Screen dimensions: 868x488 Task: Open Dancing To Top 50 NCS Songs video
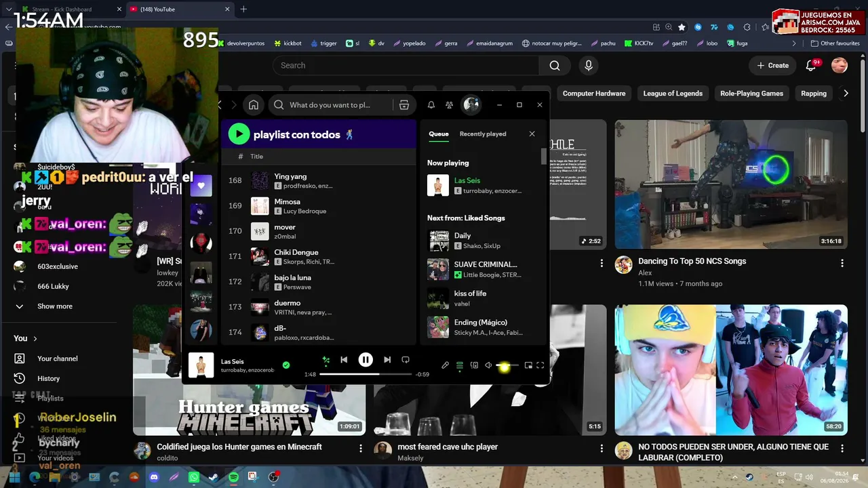tap(731, 184)
